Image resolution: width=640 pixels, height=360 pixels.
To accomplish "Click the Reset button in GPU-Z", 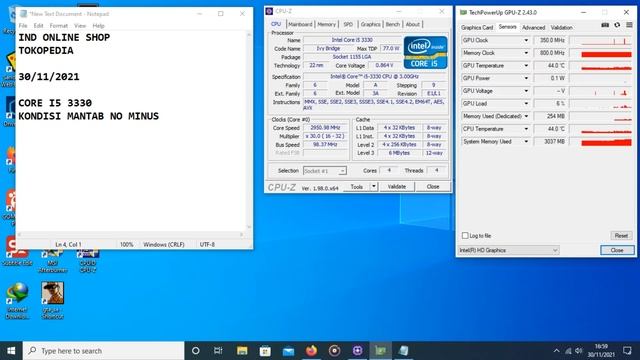I will 621,236.
